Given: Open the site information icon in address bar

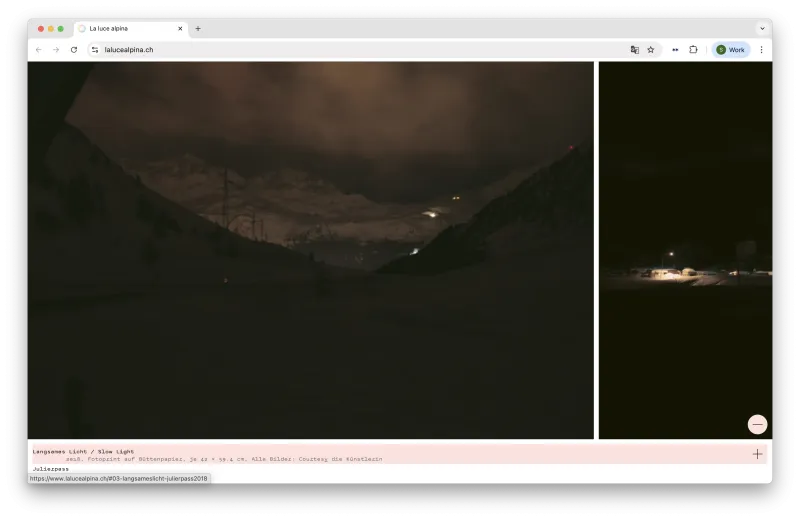Looking at the screenshot, I should pyautogui.click(x=95, y=49).
